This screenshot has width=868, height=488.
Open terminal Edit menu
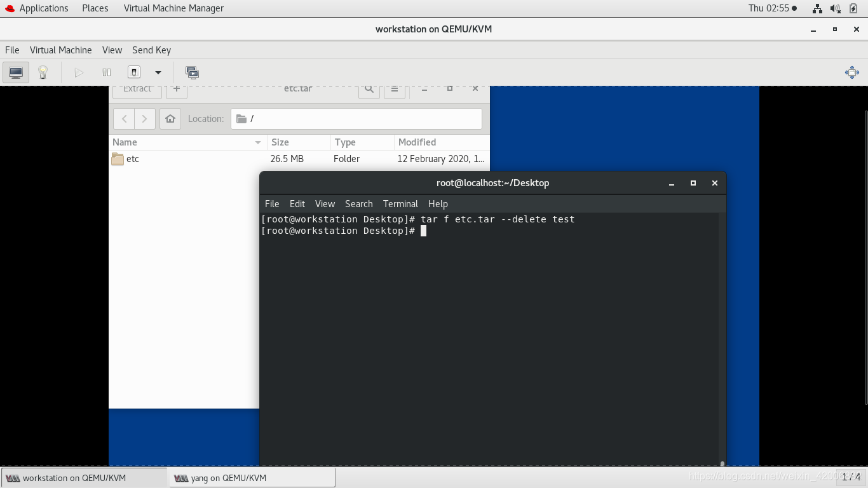point(297,204)
